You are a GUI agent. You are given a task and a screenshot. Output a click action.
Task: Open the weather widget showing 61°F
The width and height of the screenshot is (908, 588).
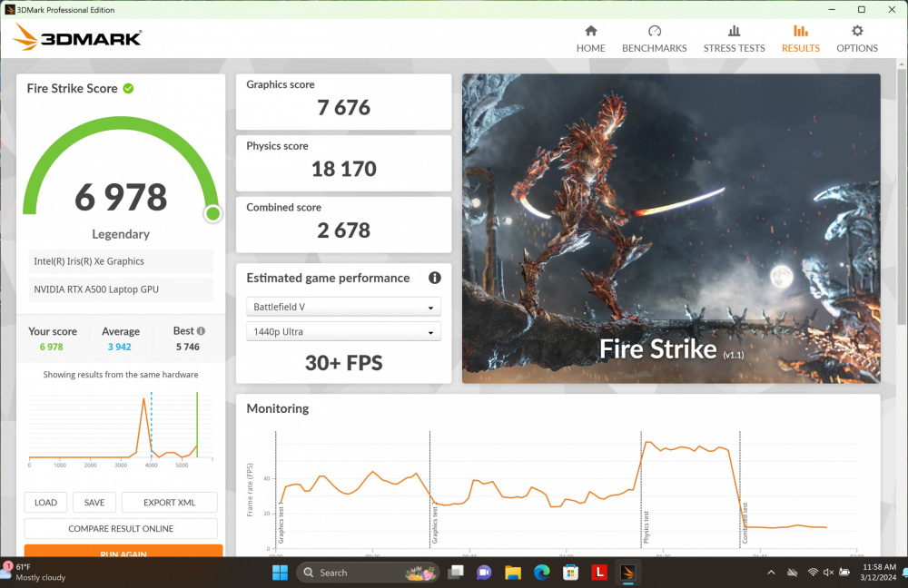(35, 572)
